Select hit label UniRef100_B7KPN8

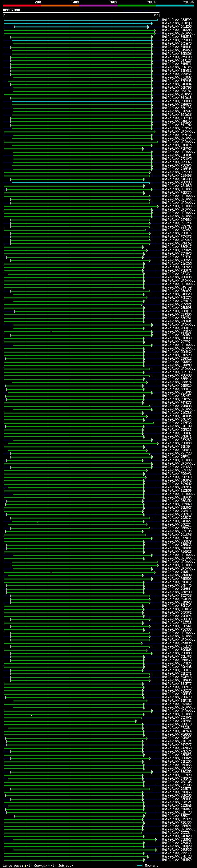click(x=177, y=365)
